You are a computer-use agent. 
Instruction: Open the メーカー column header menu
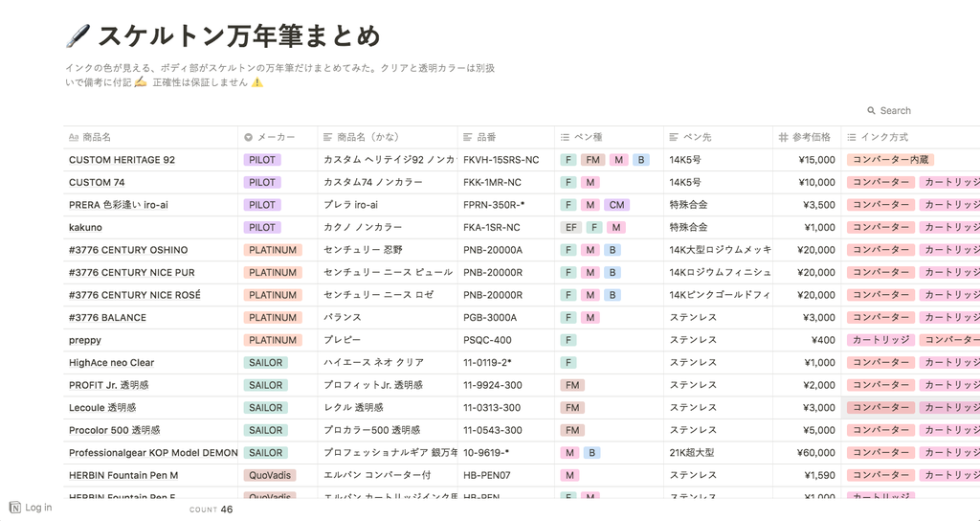(278, 137)
